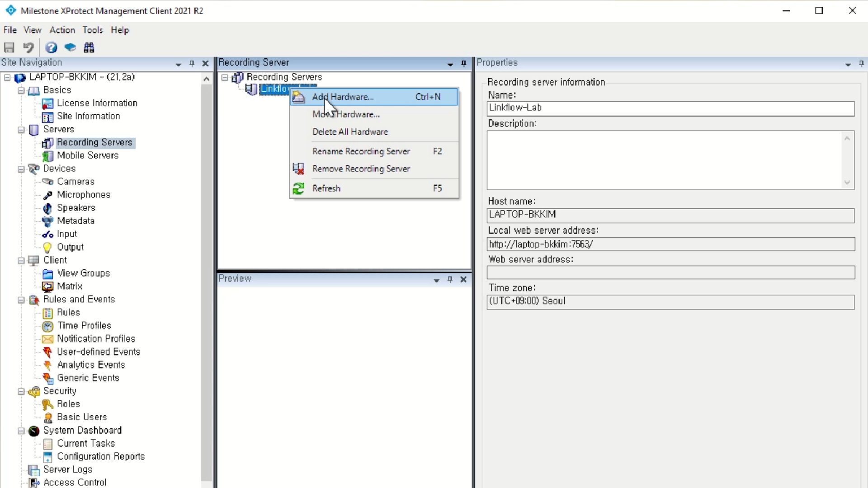Pin the Site Navigation pane

[x=192, y=64]
